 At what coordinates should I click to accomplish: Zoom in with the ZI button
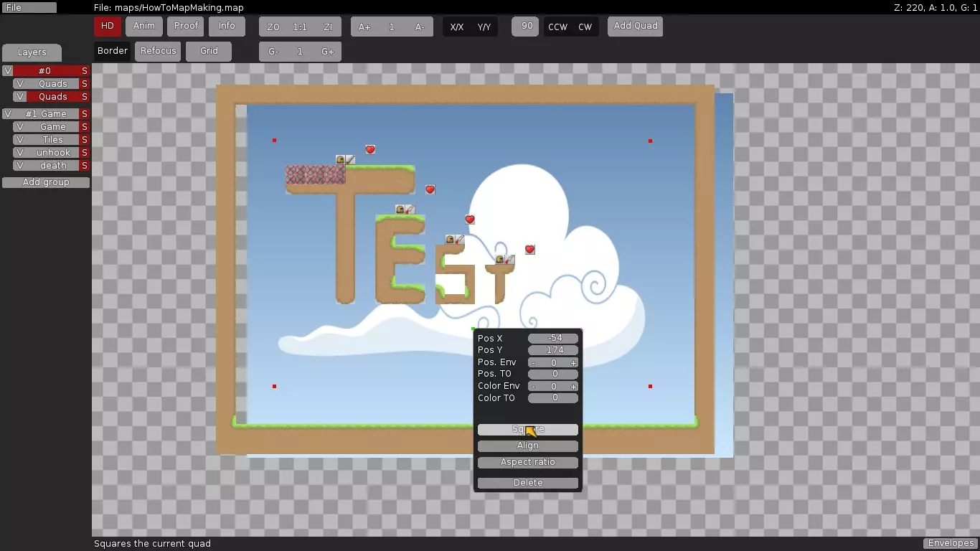point(328,27)
